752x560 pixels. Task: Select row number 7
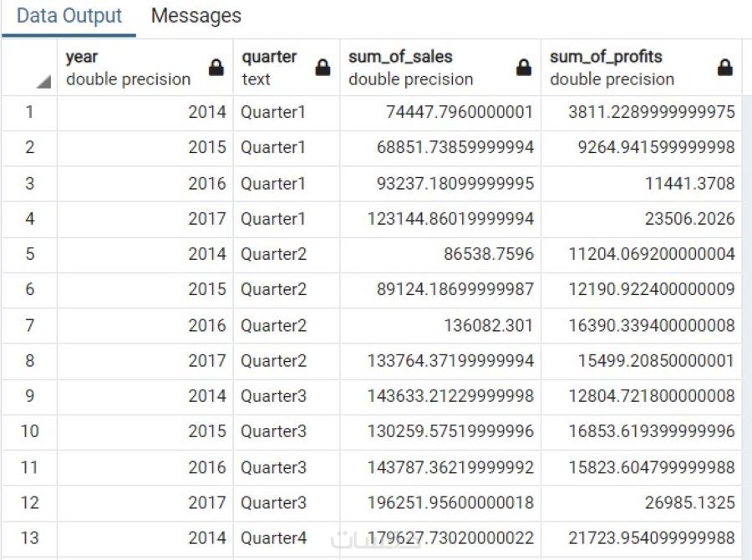29,325
